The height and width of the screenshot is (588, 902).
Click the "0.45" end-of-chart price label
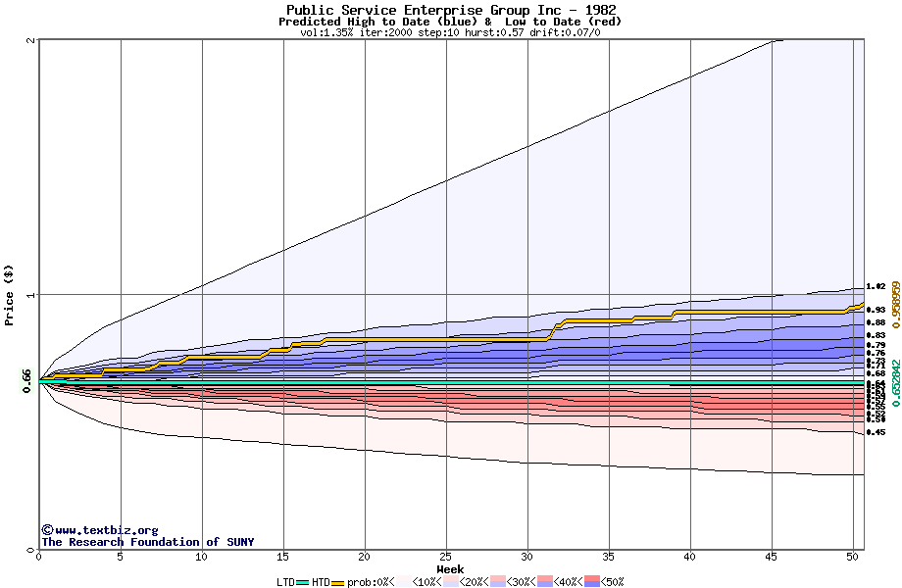876,432
